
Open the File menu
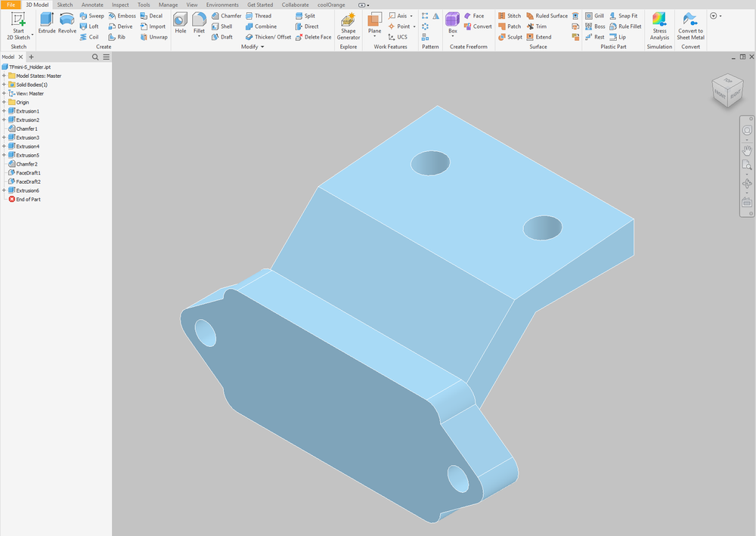pos(11,5)
